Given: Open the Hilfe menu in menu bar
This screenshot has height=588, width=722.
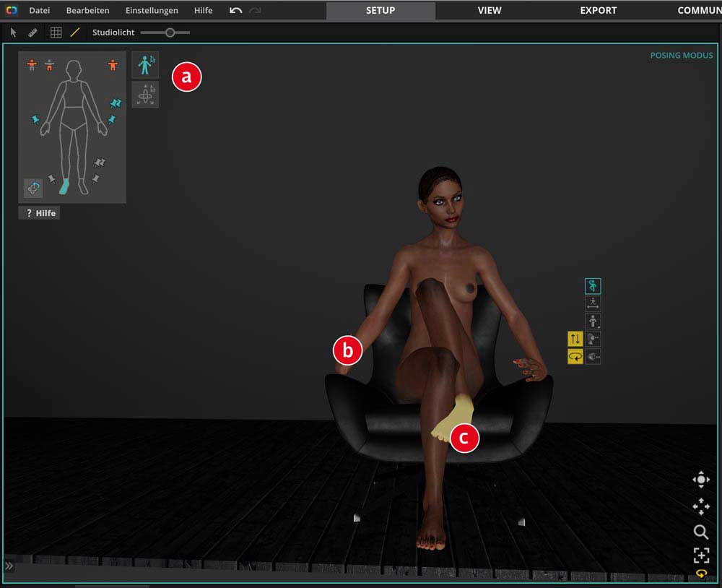Looking at the screenshot, I should pyautogui.click(x=203, y=10).
